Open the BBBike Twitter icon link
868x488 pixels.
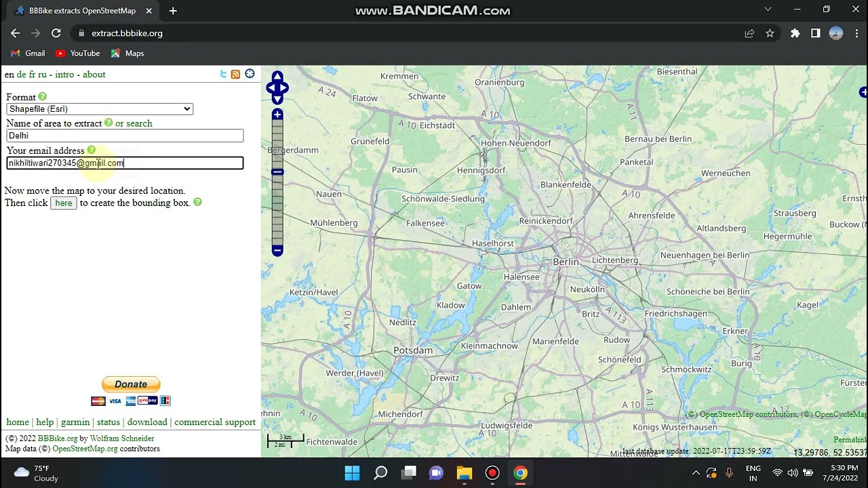[223, 74]
